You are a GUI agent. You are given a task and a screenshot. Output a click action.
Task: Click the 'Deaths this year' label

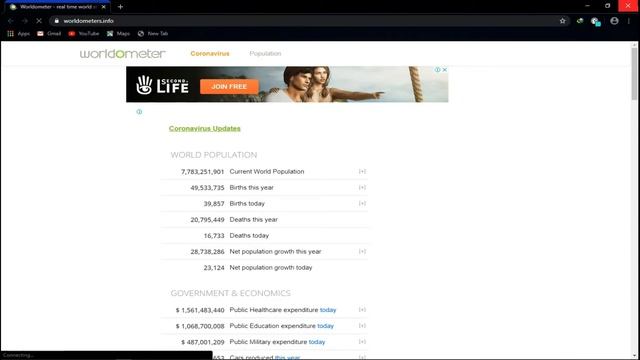pyautogui.click(x=253, y=220)
